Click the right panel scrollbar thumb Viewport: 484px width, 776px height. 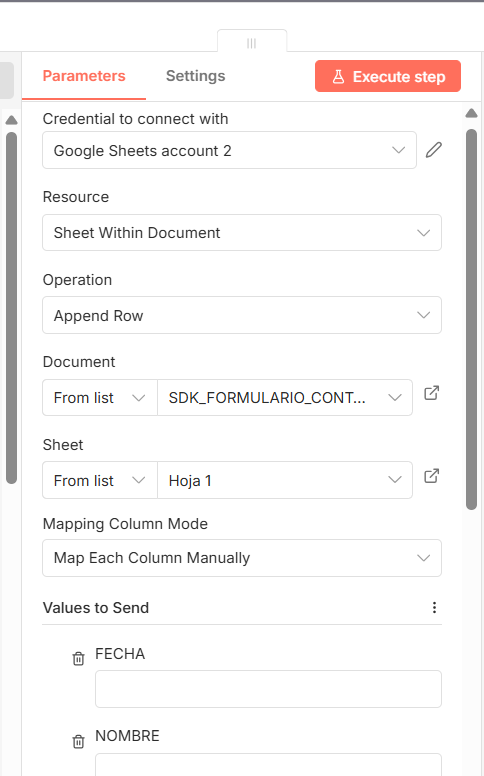click(x=471, y=319)
